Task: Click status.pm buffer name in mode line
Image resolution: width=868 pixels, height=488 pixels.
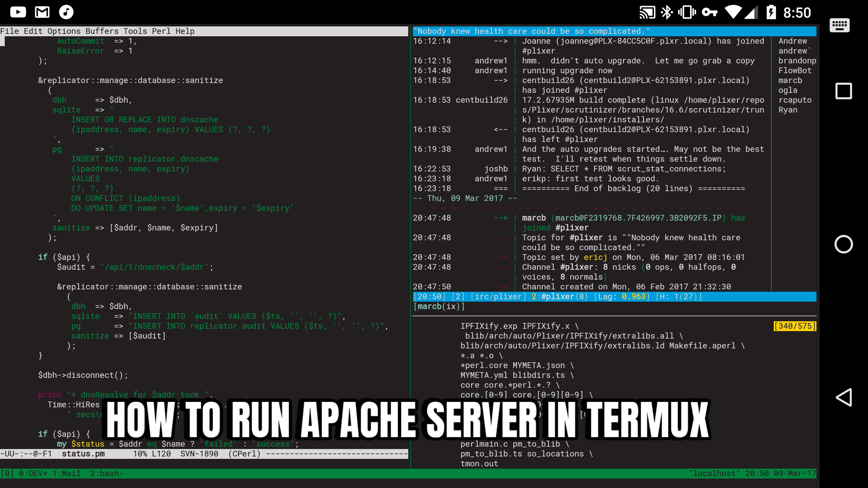Action: [83, 454]
